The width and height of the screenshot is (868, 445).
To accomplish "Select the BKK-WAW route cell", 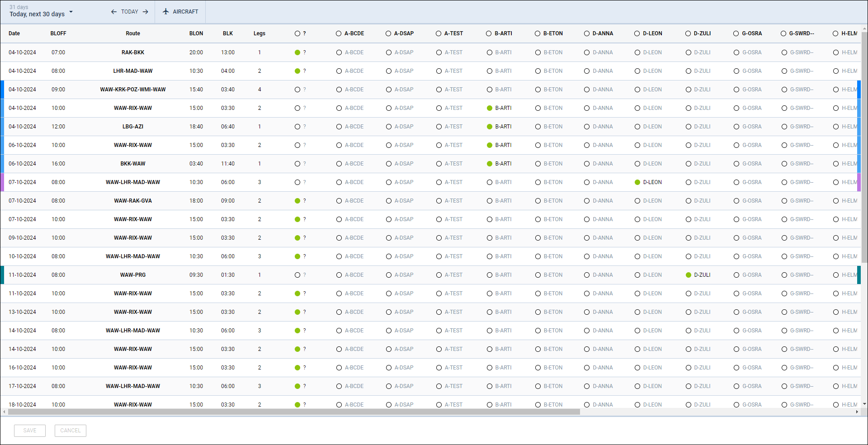I will [133, 164].
